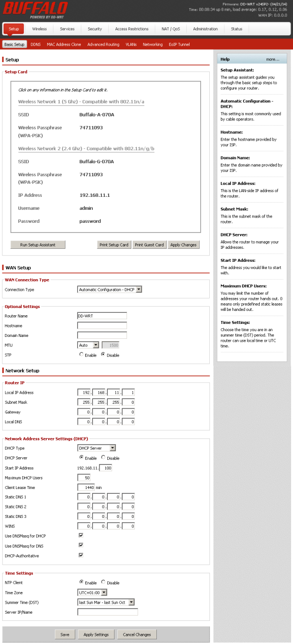This screenshot has width=293, height=644.
Task: Select DHCP Server Disable radio button
Action: [x=103, y=458]
